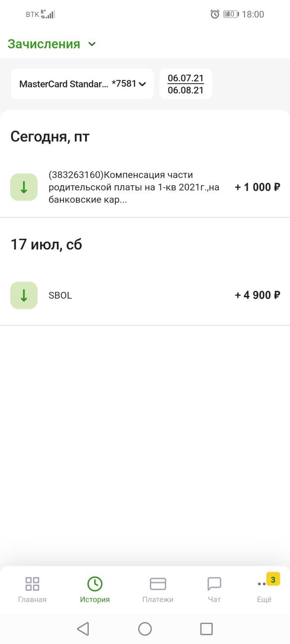Open the Платежи card icon
This screenshot has width=290, height=644.
[158, 584]
